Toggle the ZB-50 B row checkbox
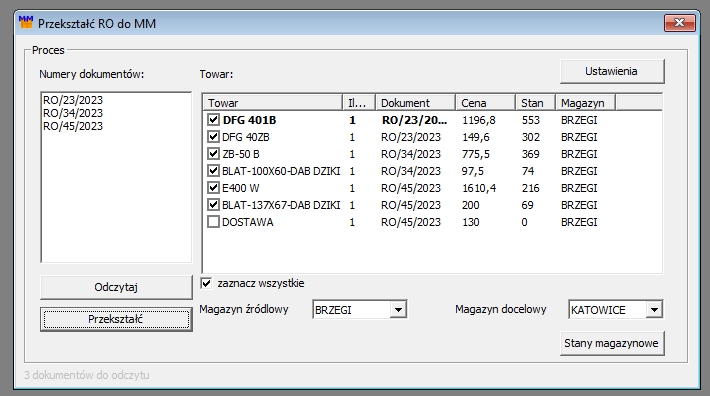The width and height of the screenshot is (710, 396). 213,153
